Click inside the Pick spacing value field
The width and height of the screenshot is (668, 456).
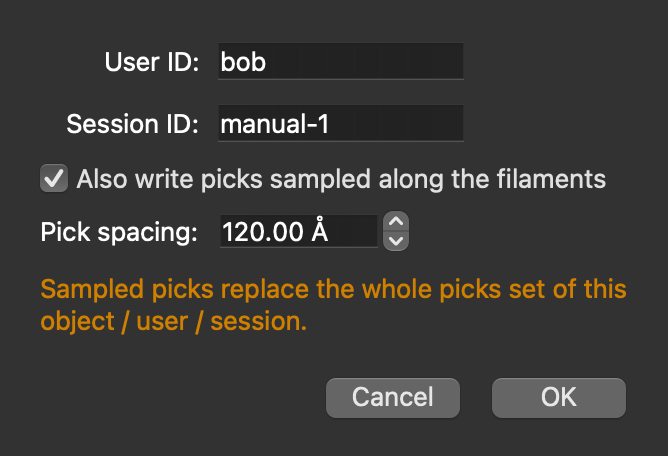[x=299, y=231]
